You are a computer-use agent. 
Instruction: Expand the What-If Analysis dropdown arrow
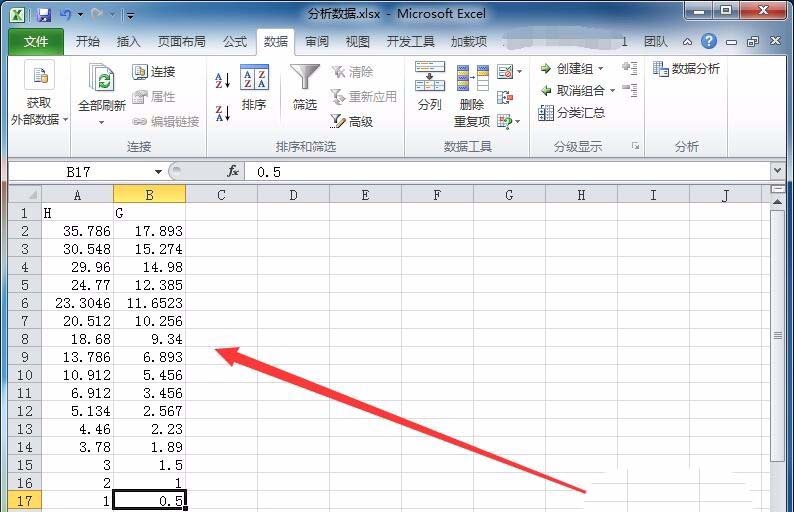pos(518,121)
